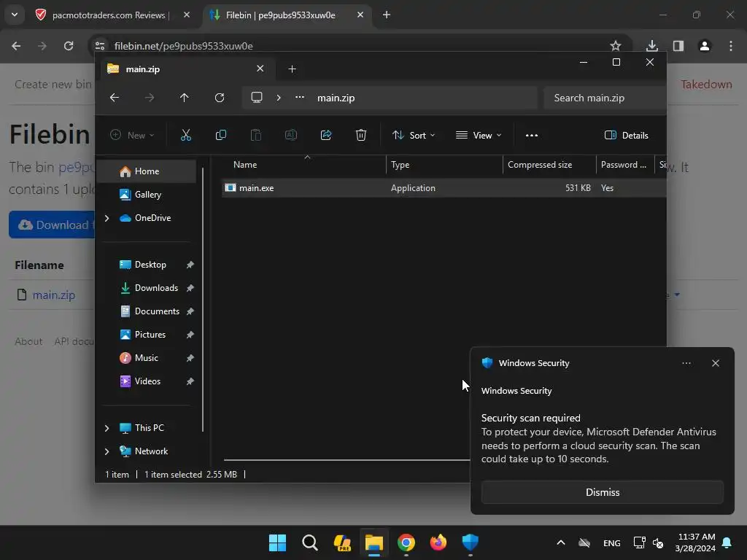Click the Cut scissors icon in Explorer toolbar
747x560 pixels.
(x=186, y=135)
